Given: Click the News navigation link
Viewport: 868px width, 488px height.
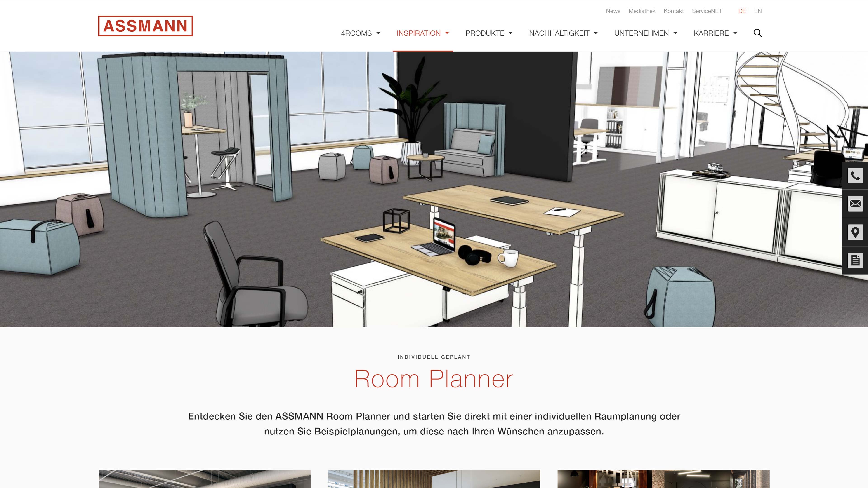Looking at the screenshot, I should pos(613,11).
